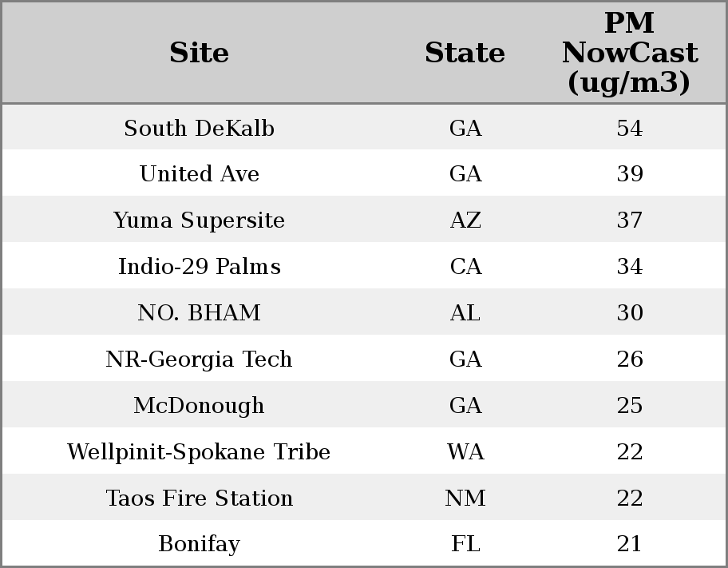This screenshot has height=568, width=728.
Task: Click the Yuma Supersite row
Action: click(199, 220)
